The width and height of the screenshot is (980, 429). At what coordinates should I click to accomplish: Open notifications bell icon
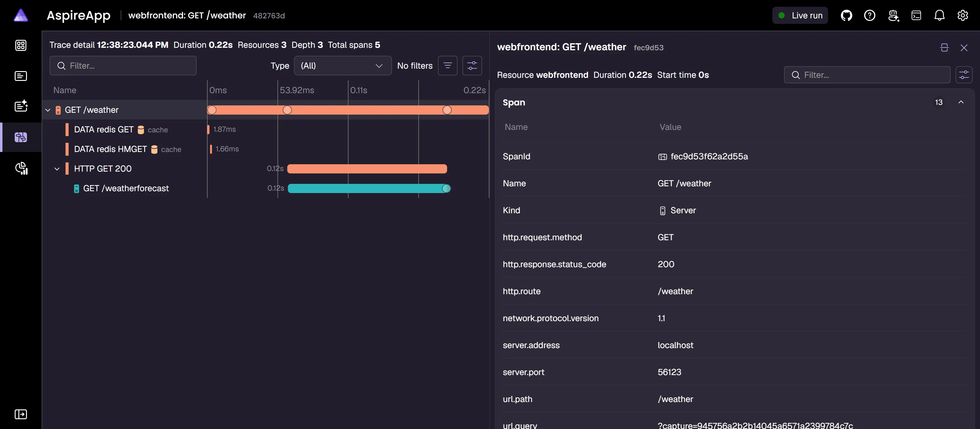[x=939, y=16]
